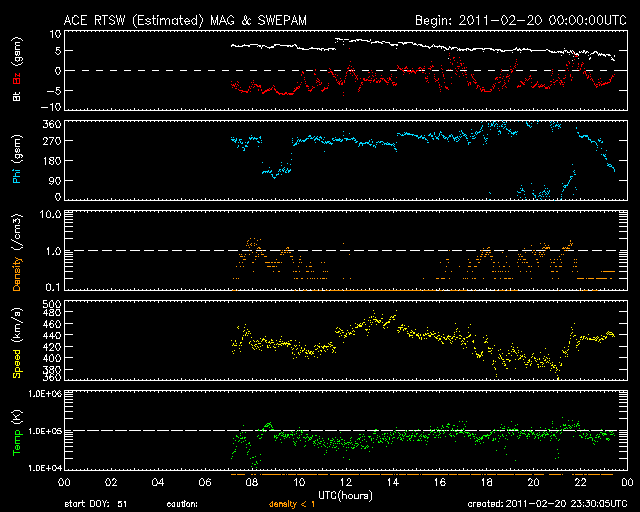Click the '1.0E+06' tick on the Temp axis
This screenshot has width=640, height=512.
[x=45, y=393]
